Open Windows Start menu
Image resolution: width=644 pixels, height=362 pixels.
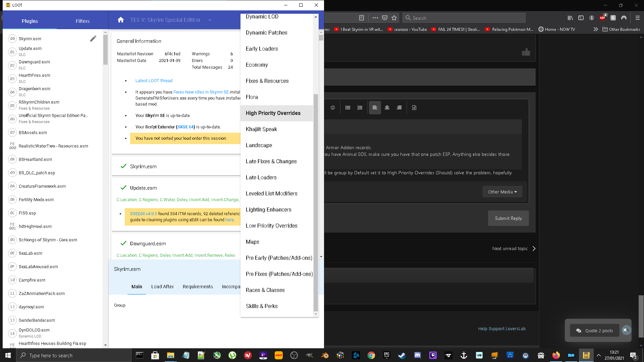tap(8, 355)
